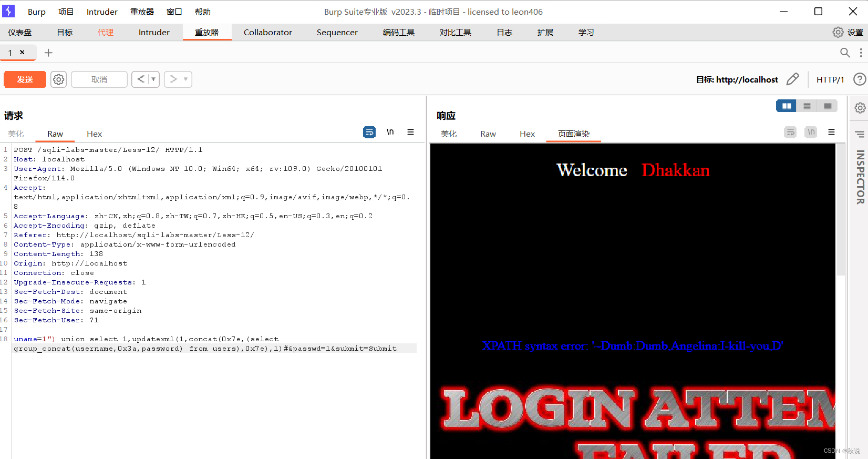The image size is (868, 459).
Task: Choose combined single panel layout view
Action: click(828, 106)
